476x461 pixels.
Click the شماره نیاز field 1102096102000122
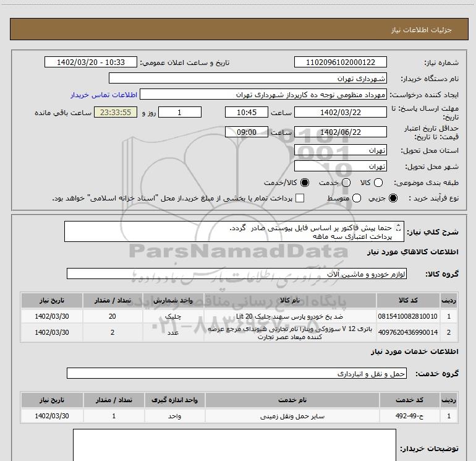click(340, 62)
